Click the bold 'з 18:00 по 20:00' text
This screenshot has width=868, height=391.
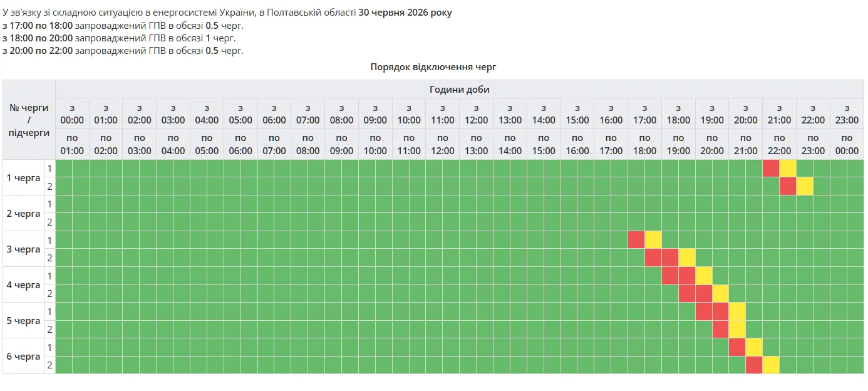pos(38,38)
